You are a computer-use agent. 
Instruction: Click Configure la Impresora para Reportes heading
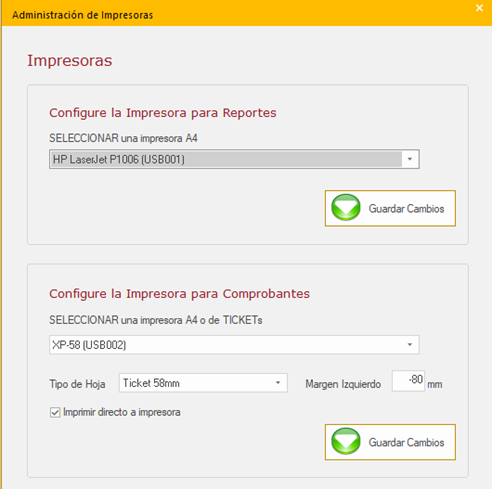pyautogui.click(x=163, y=113)
